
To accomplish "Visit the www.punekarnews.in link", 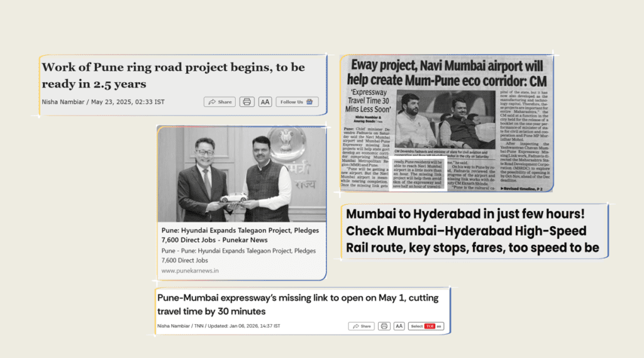I will click(x=190, y=271).
